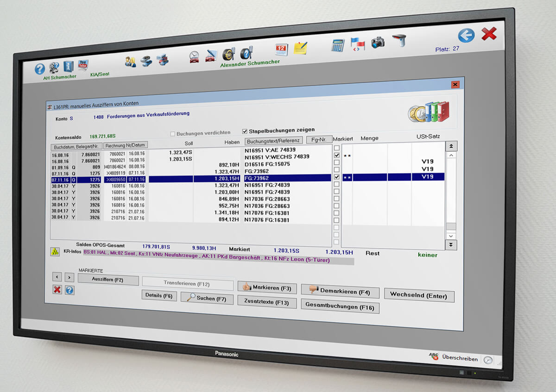556x392 pixels.
Task: Click the blue back arrow icon
Action: coord(466,36)
